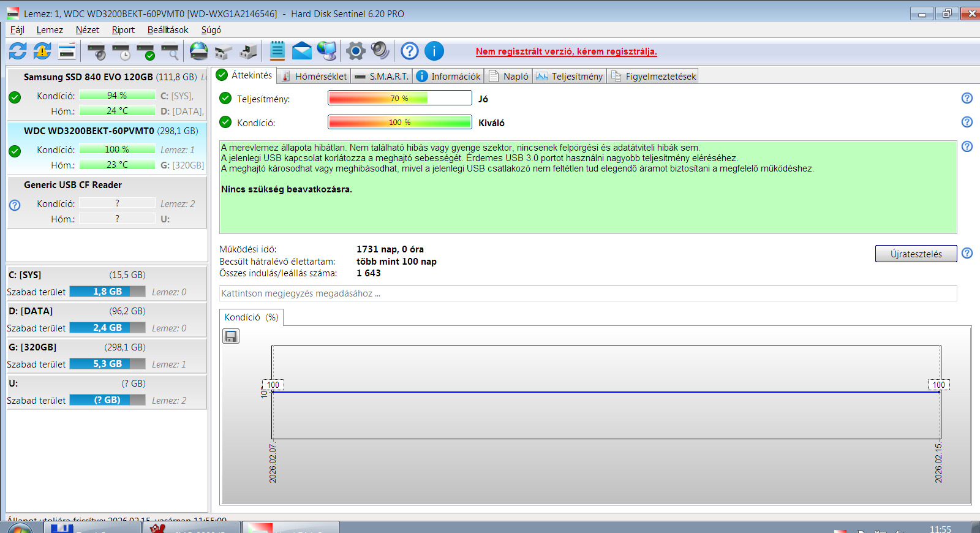980x533 pixels.
Task: Click the green check icon of the Samsung SSD
Action: coord(15,97)
